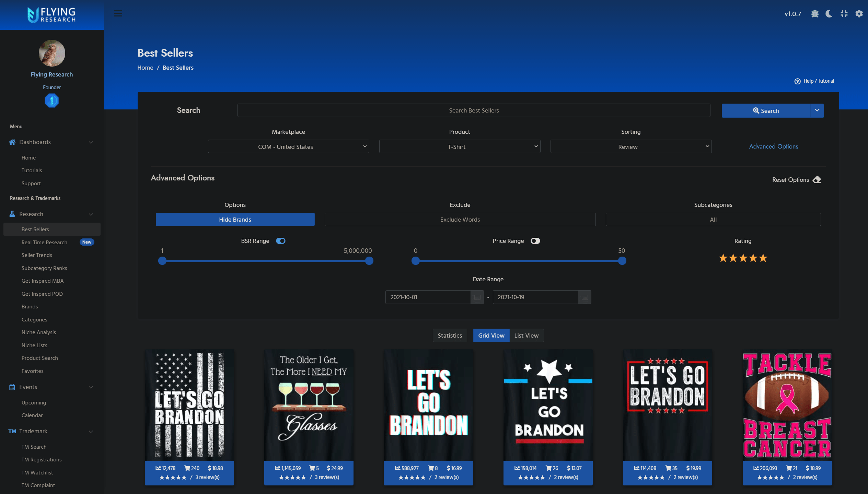
Task: Click the end date 2021-10-19 field
Action: coord(535,297)
